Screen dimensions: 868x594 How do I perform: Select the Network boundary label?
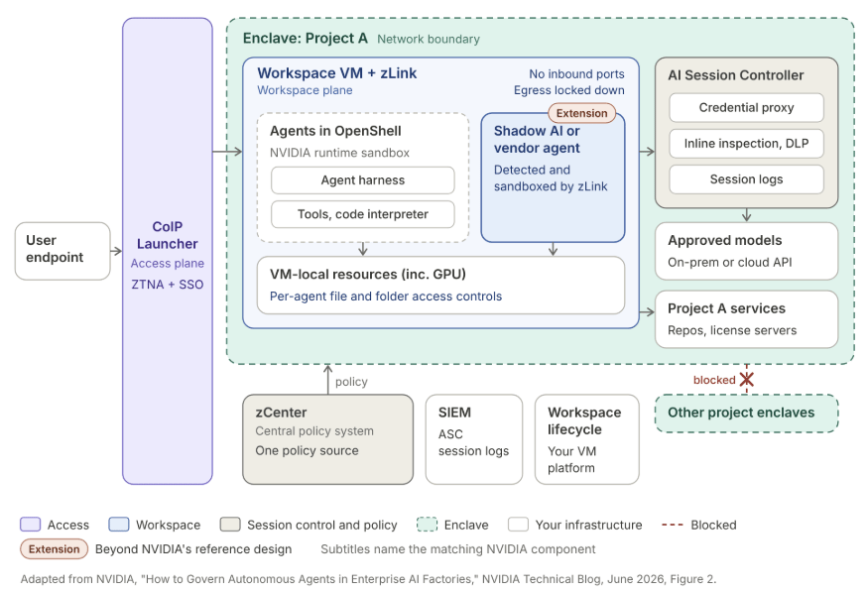(x=429, y=40)
